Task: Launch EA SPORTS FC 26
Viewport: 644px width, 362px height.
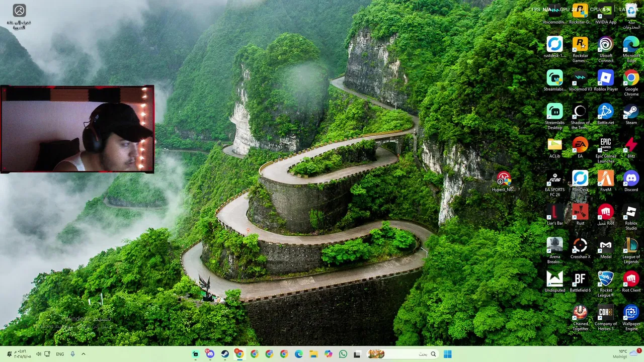Action: [554, 184]
